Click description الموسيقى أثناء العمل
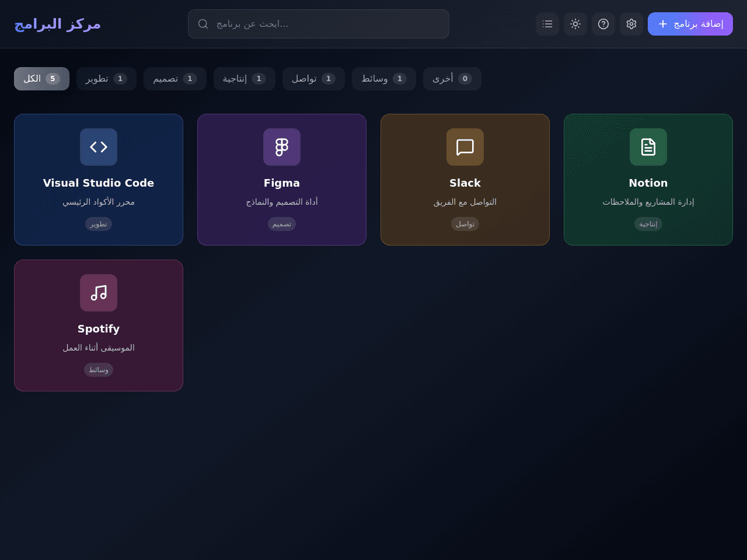 99,348
